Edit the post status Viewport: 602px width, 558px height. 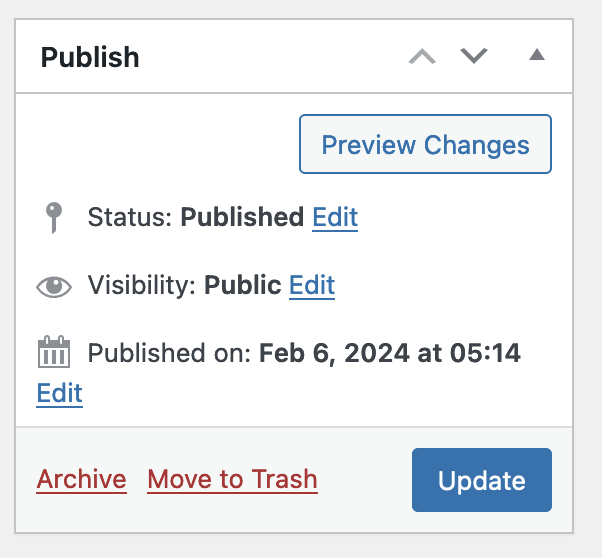(335, 217)
